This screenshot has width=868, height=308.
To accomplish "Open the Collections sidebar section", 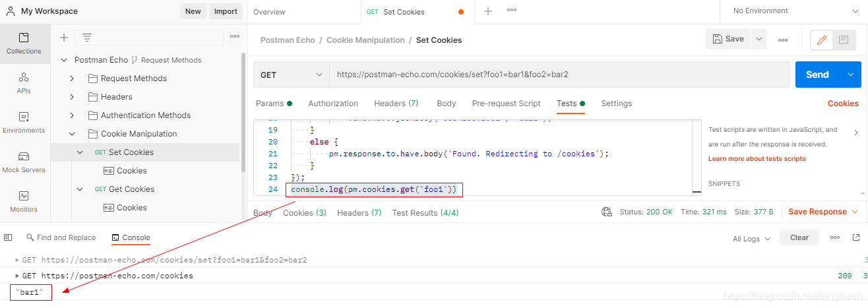I will 24,44.
